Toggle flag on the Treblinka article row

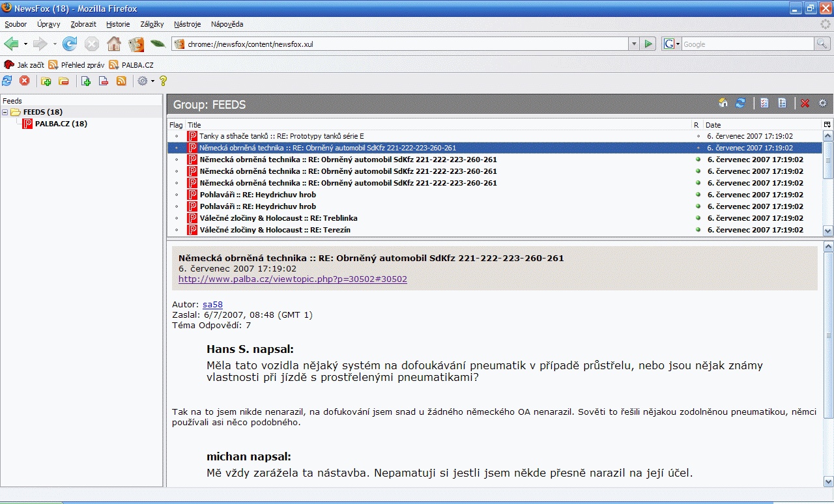[177, 218]
